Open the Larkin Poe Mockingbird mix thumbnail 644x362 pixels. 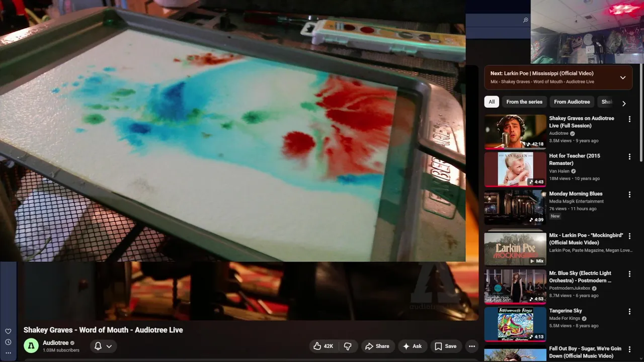coord(515,248)
